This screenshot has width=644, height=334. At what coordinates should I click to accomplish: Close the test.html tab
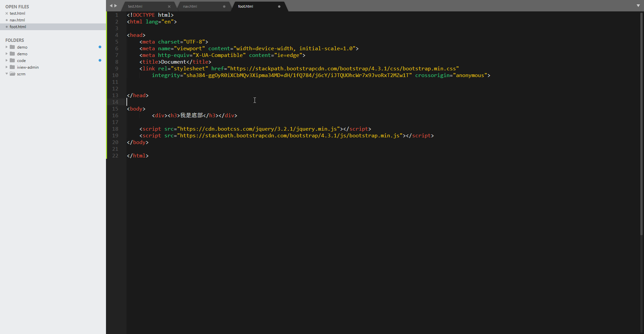tap(169, 6)
